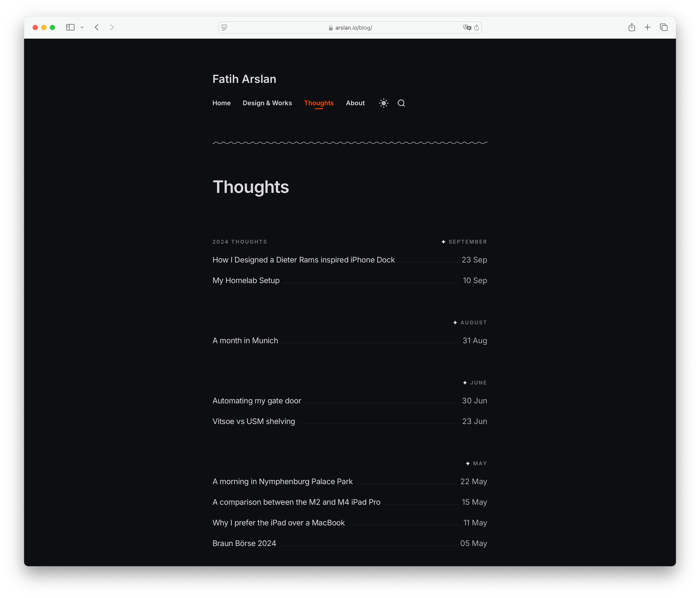
Task: Open the My Homelab Setup post
Action: coord(246,280)
